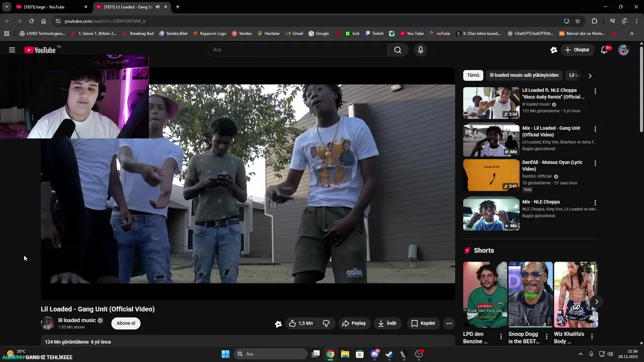Click the Oluştur create button
The image size is (644, 362).
(577, 50)
